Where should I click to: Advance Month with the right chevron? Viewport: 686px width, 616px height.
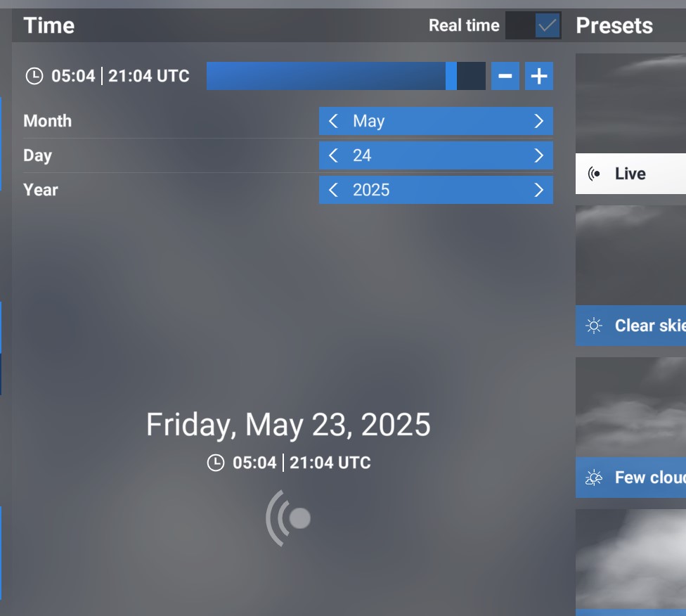pyautogui.click(x=539, y=121)
